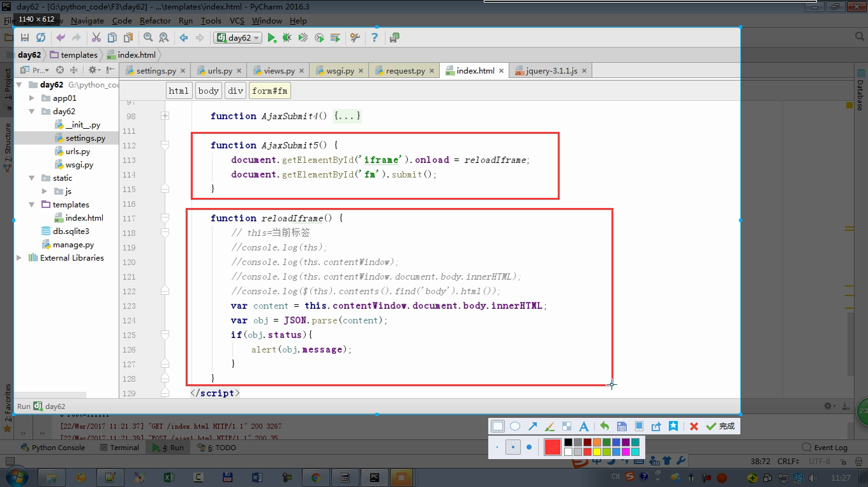Image resolution: width=868 pixels, height=487 pixels.
Task: Pick the magenta color swatch
Action: [626, 451]
